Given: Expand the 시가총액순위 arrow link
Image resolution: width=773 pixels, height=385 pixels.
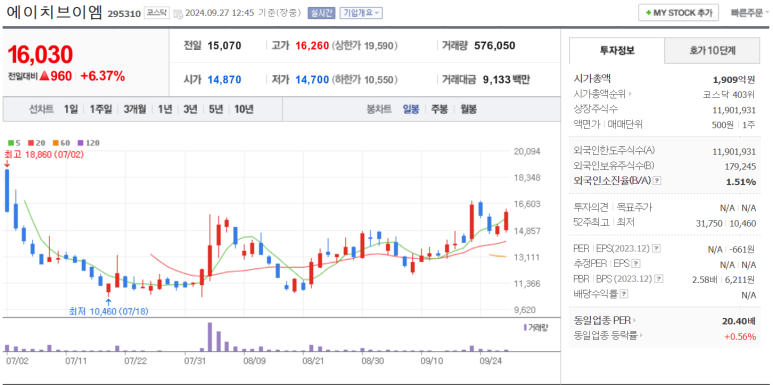Looking at the screenshot, I should pos(604,94).
